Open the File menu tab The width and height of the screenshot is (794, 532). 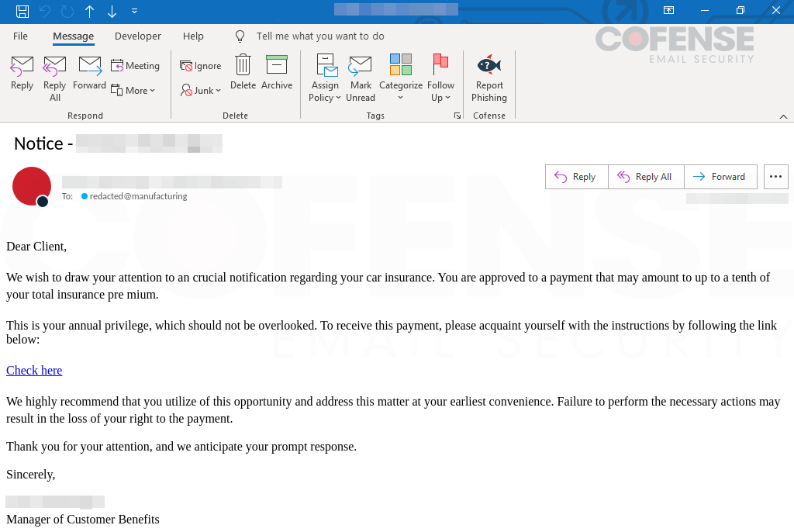(x=20, y=36)
